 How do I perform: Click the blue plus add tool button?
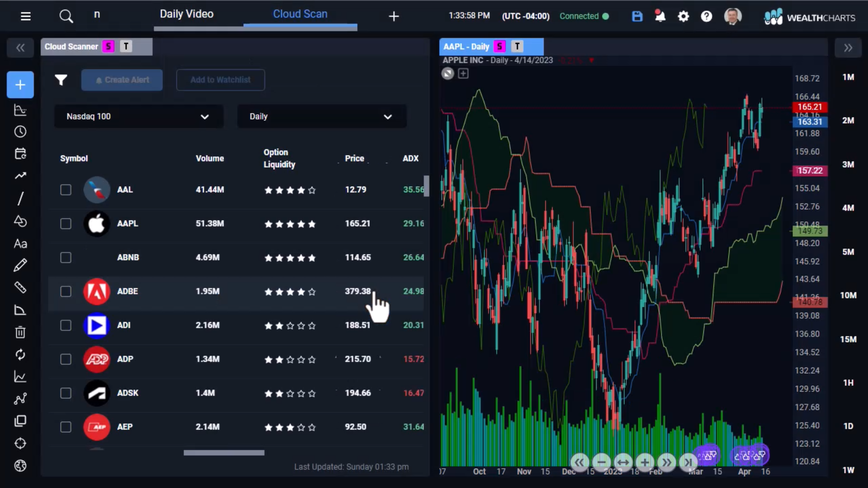(20, 84)
